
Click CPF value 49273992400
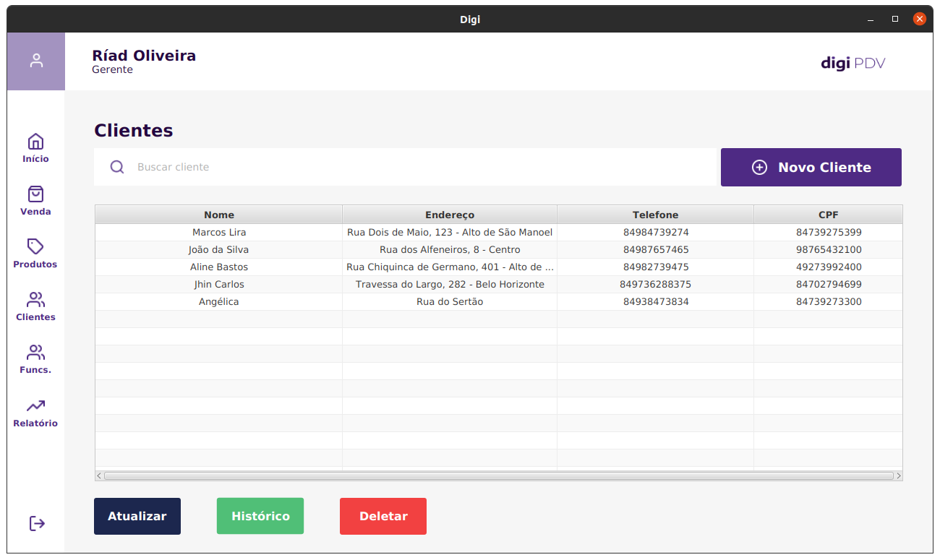pyautogui.click(x=829, y=267)
